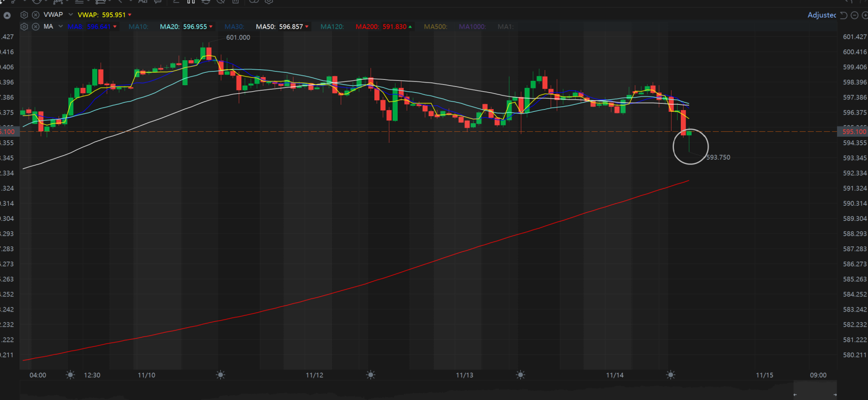Image resolution: width=868 pixels, height=400 pixels.
Task: Toggle the MA50 line visibility
Action: [x=282, y=27]
